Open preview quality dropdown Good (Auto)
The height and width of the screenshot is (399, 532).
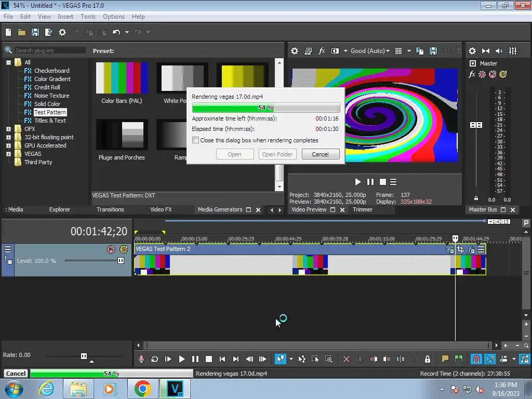click(370, 51)
